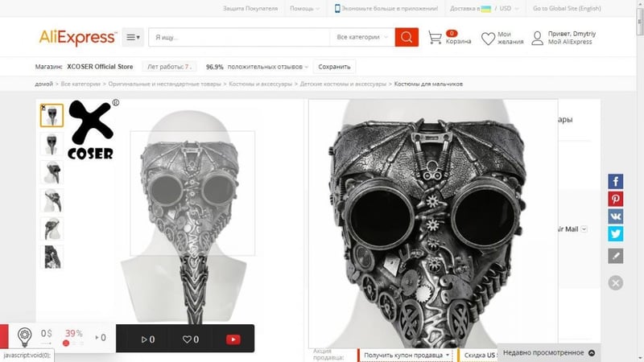644x362 pixels.
Task: Expand the "Все категории" search dropdown
Action: pos(362,38)
